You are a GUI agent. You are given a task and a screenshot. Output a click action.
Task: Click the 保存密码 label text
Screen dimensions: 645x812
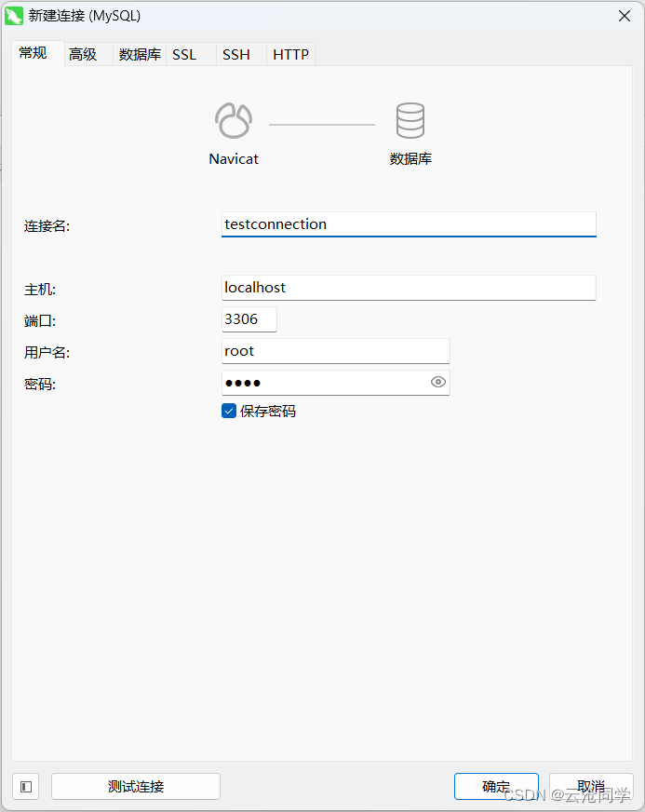268,412
